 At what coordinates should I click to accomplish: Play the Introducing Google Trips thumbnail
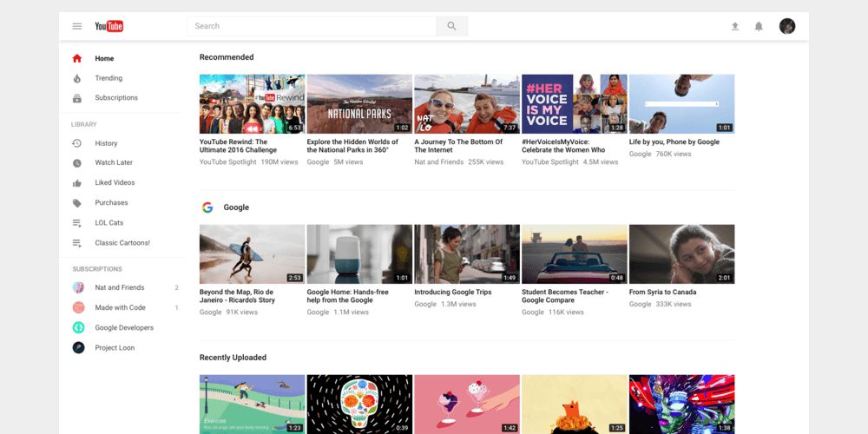(467, 254)
